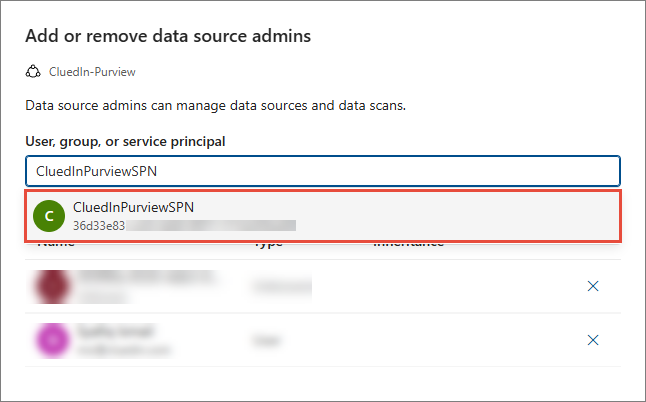Click the CluedIn-Purview collection icon
646x402 pixels.
[x=33, y=72]
